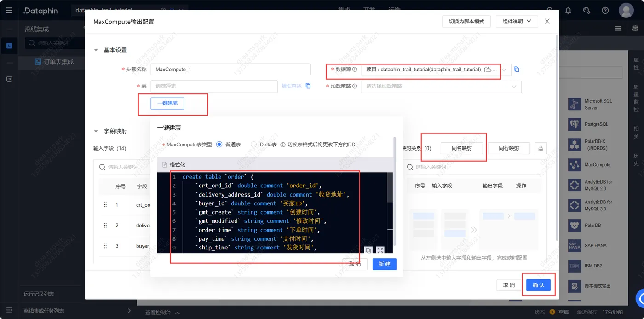Expand the DDL editor to fullscreen

(380, 250)
